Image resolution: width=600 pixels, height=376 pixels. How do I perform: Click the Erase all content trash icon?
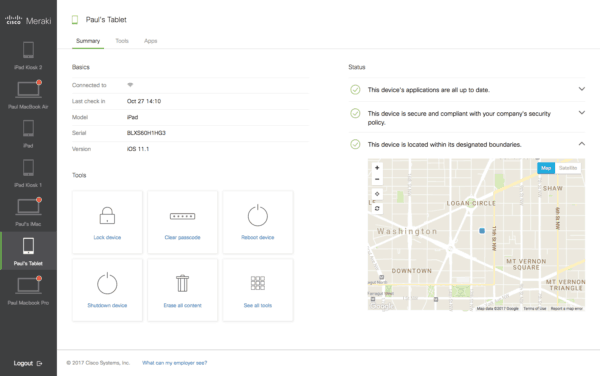click(x=183, y=283)
